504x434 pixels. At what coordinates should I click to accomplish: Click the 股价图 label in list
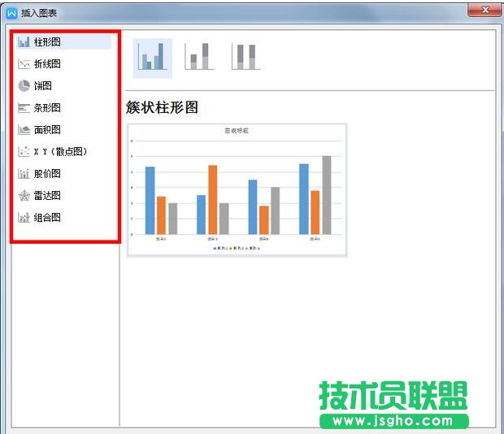click(x=47, y=174)
